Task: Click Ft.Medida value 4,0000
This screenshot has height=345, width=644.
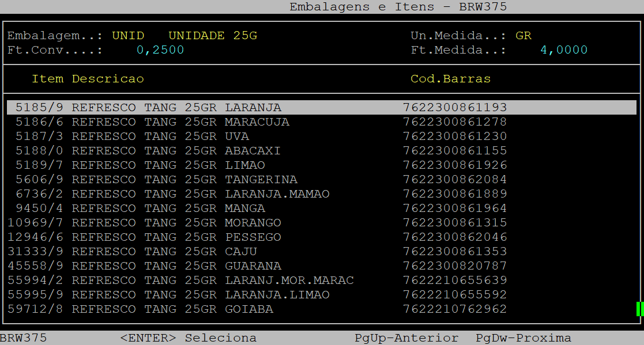Action: (564, 50)
